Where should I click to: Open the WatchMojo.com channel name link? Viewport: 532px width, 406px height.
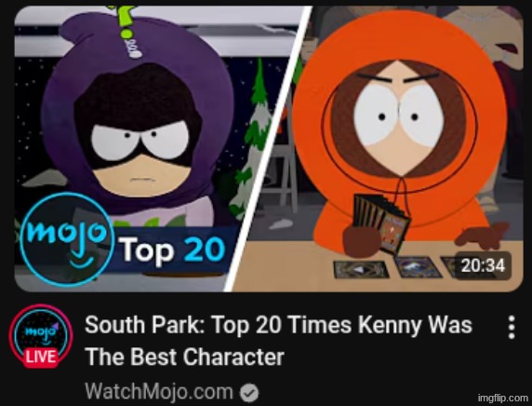click(x=158, y=392)
